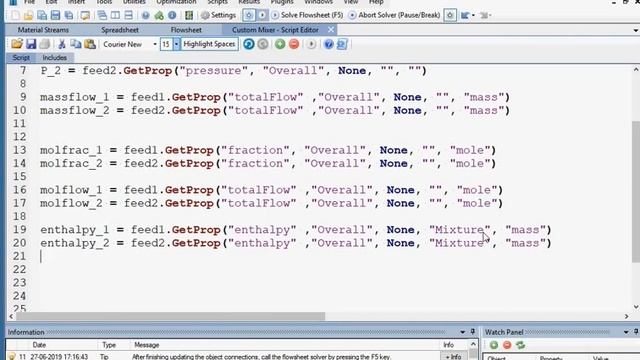Toggle Highlight Spaces button

209,44
